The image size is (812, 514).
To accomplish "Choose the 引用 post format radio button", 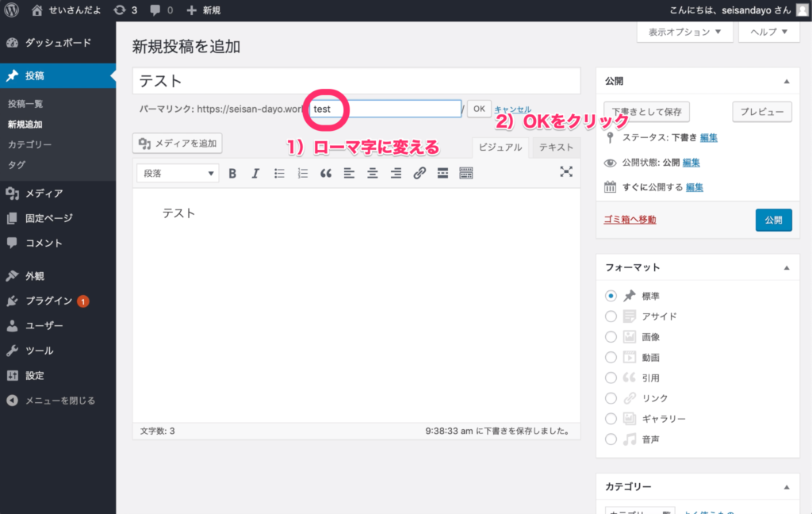I will click(611, 378).
